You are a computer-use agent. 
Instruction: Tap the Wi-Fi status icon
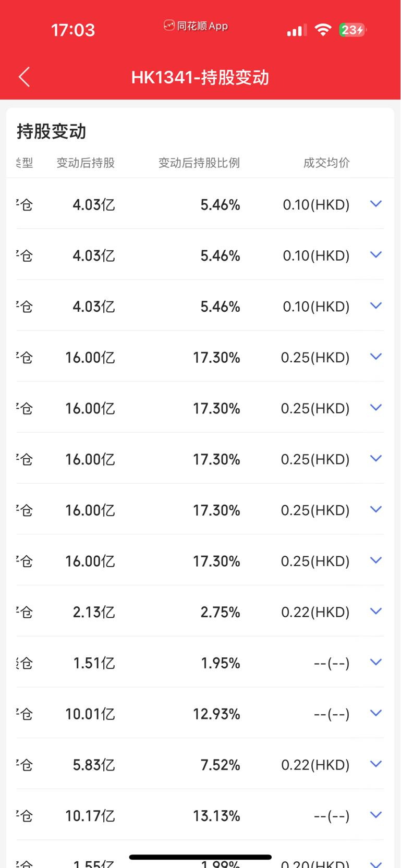point(323,30)
